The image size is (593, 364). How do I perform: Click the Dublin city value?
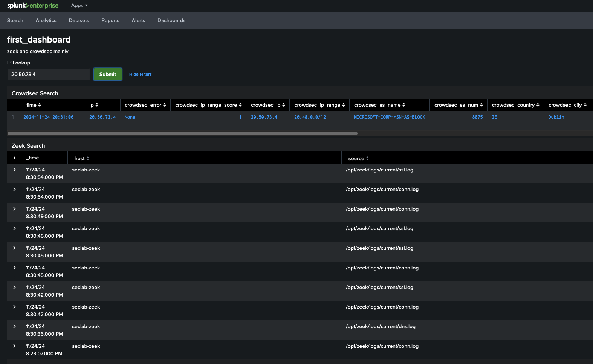coord(556,117)
